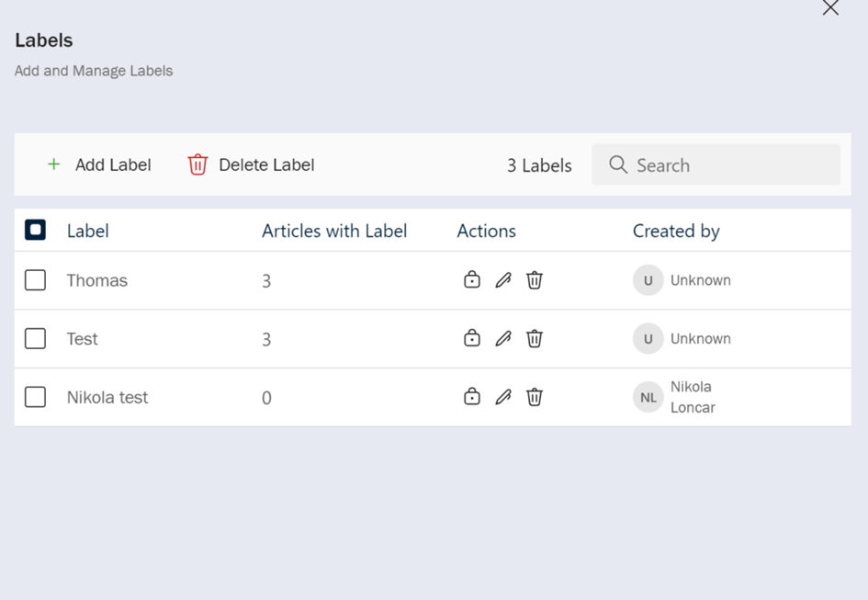The width and height of the screenshot is (868, 600).
Task: Click the Created by column header
Action: click(x=676, y=232)
